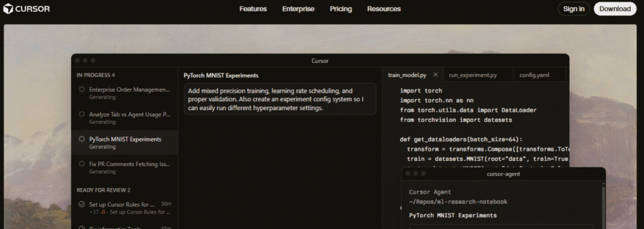This screenshot has width=644, height=229.
Task: Click the Cursor cube logo icon
Action: pos(8,9)
